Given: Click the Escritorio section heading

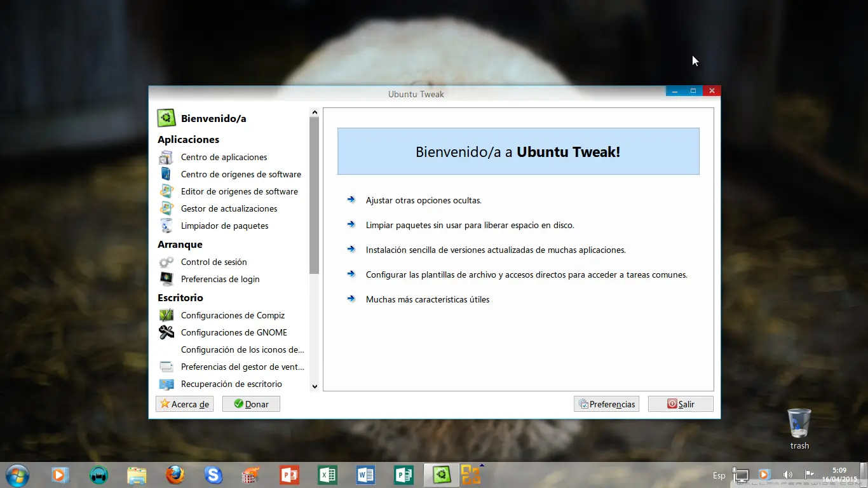Looking at the screenshot, I should tap(180, 297).
